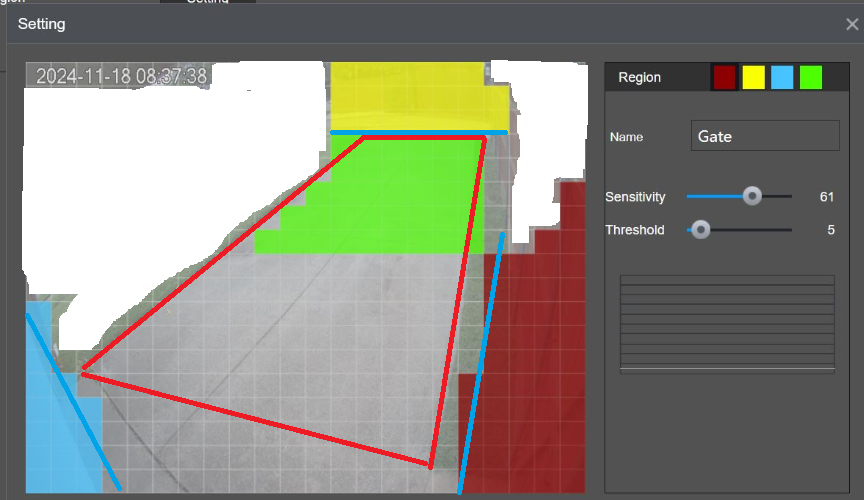This screenshot has height=500, width=864.
Task: Click the Threshold slider handle
Action: tap(700, 229)
